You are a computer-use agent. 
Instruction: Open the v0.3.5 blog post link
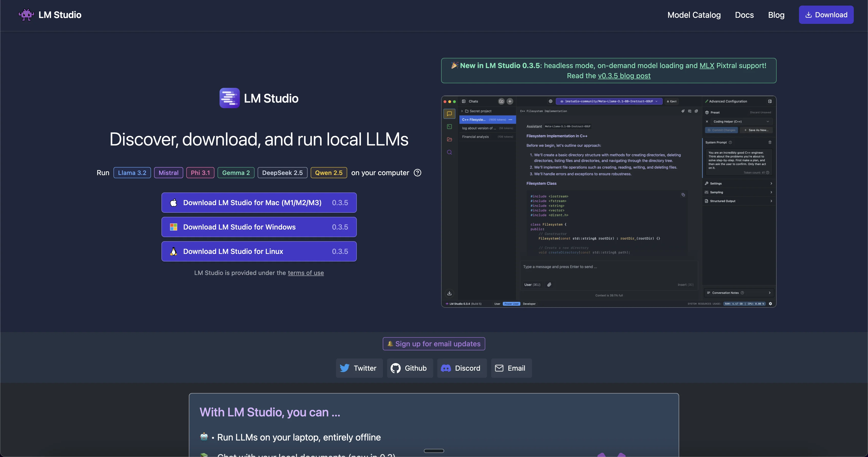point(624,76)
